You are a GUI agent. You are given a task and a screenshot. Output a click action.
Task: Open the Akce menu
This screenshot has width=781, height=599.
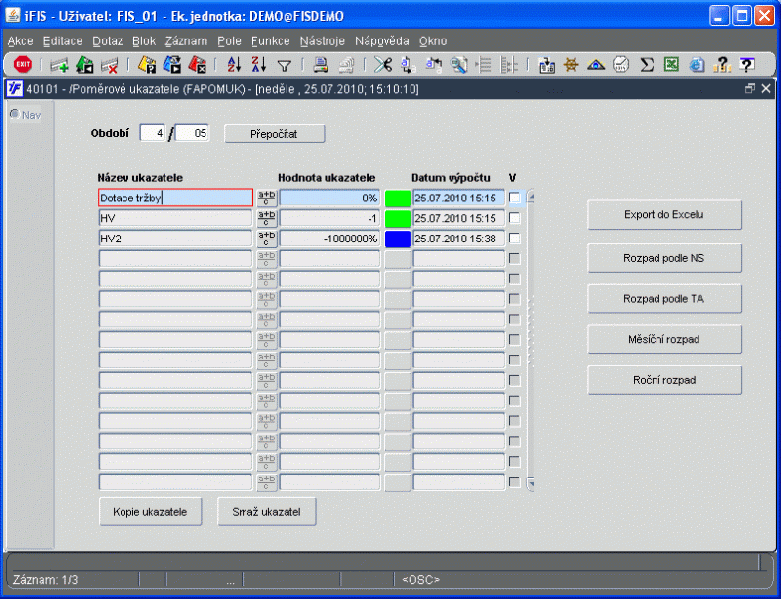pyautogui.click(x=20, y=41)
